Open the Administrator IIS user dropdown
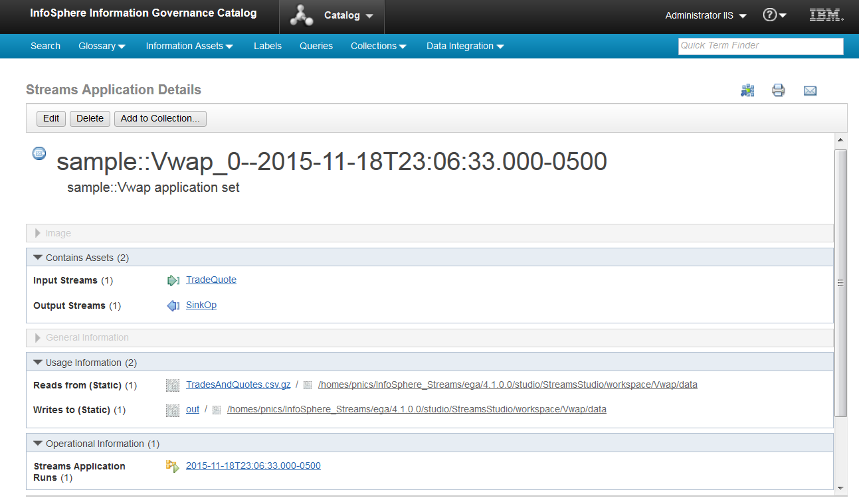 pyautogui.click(x=706, y=15)
